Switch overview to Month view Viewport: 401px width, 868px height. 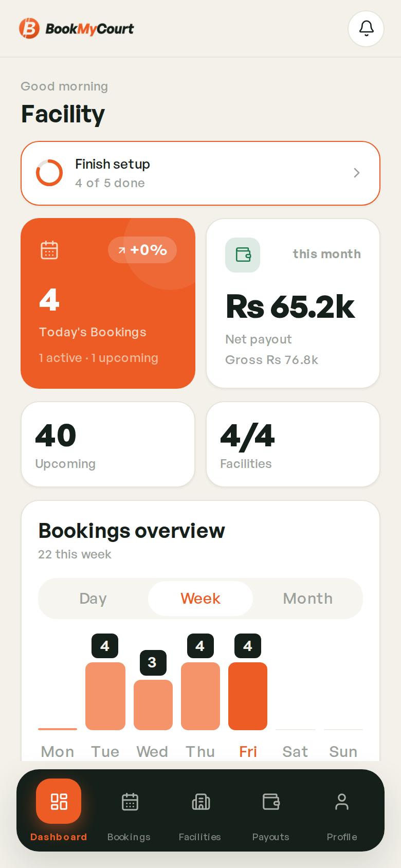coord(308,599)
